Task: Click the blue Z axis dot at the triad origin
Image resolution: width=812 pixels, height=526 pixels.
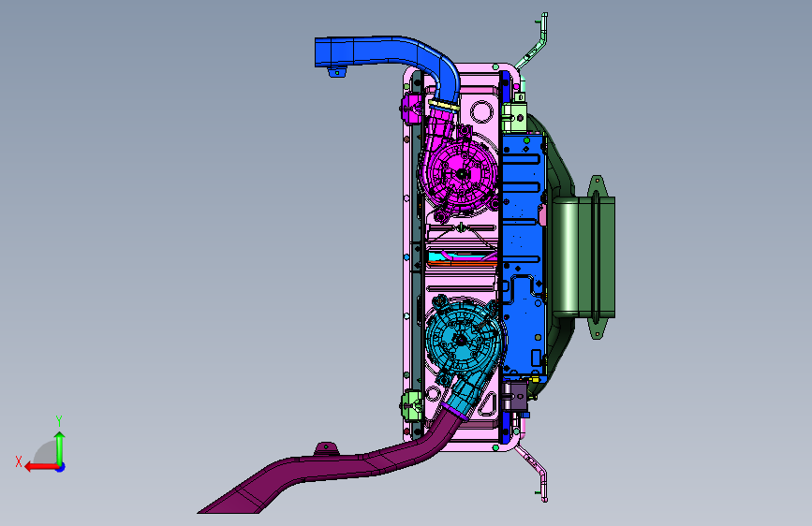Action: click(x=61, y=467)
